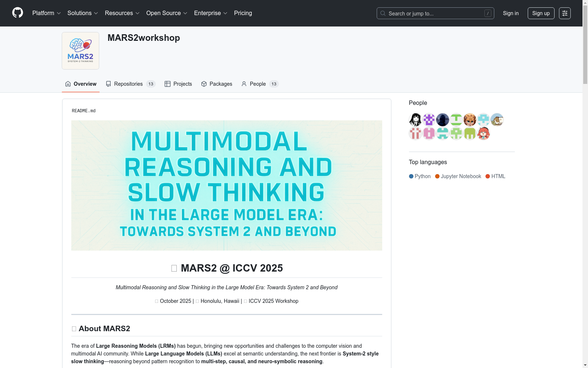This screenshot has width=588, height=368.
Task: Click the MARS2workshop organization name
Action: coord(144,38)
